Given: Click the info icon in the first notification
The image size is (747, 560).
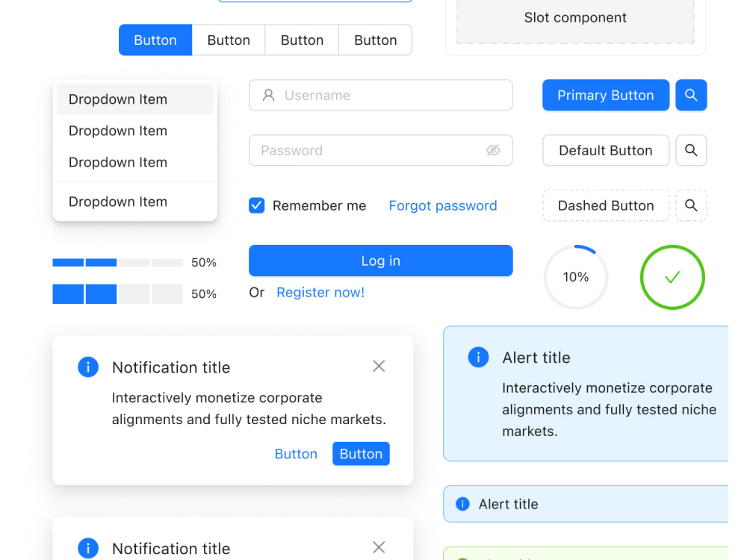Looking at the screenshot, I should point(88,367).
